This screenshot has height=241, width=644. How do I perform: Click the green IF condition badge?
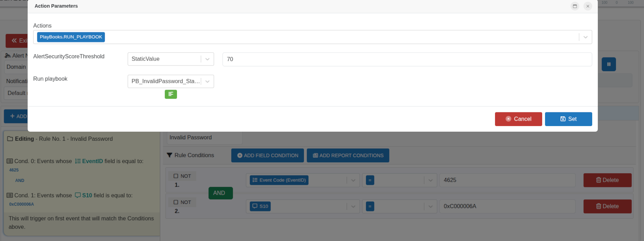click(x=170, y=94)
